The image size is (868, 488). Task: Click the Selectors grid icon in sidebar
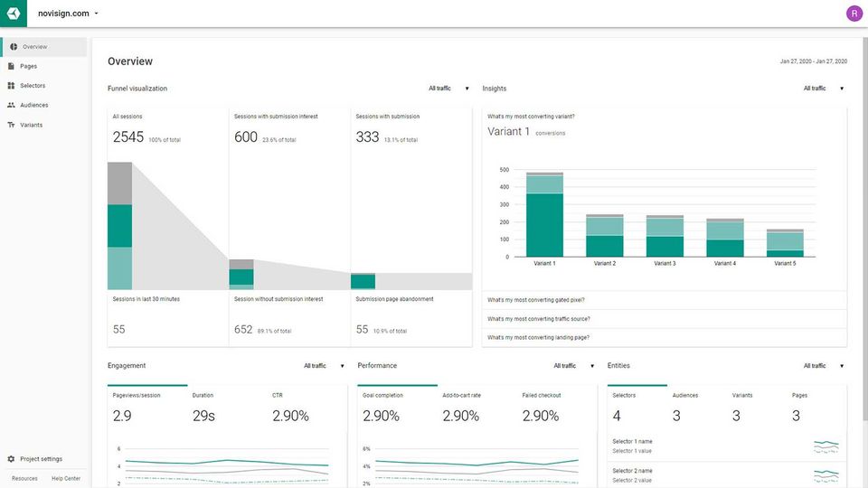tap(11, 86)
